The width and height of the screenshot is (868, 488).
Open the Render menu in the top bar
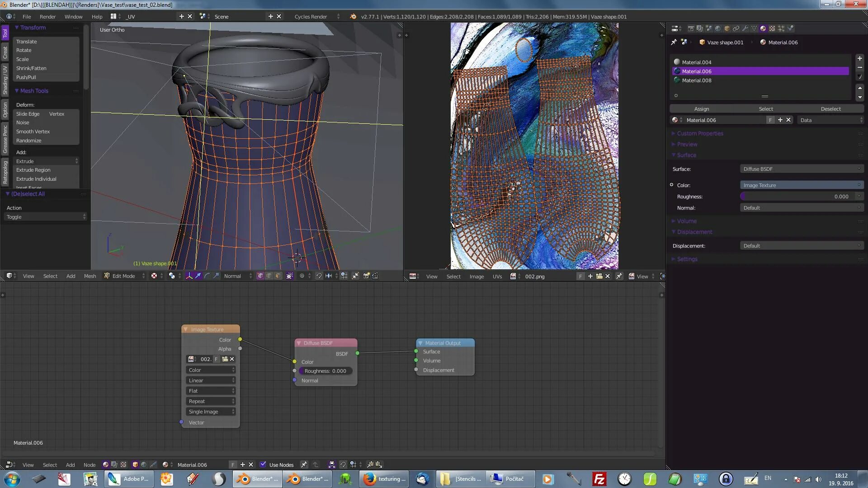pos(47,17)
